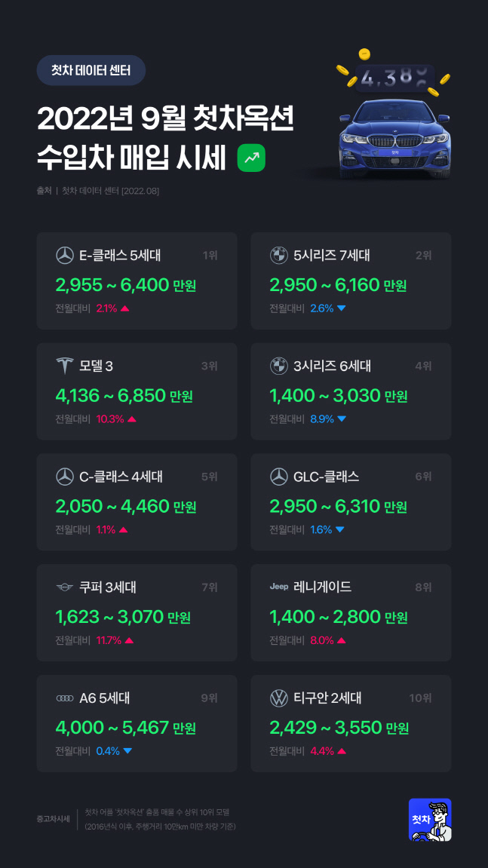Viewport: 488px width, 868px height.
Task: Click the 첫차 데이터 센터 pill button
Action: coord(91,70)
